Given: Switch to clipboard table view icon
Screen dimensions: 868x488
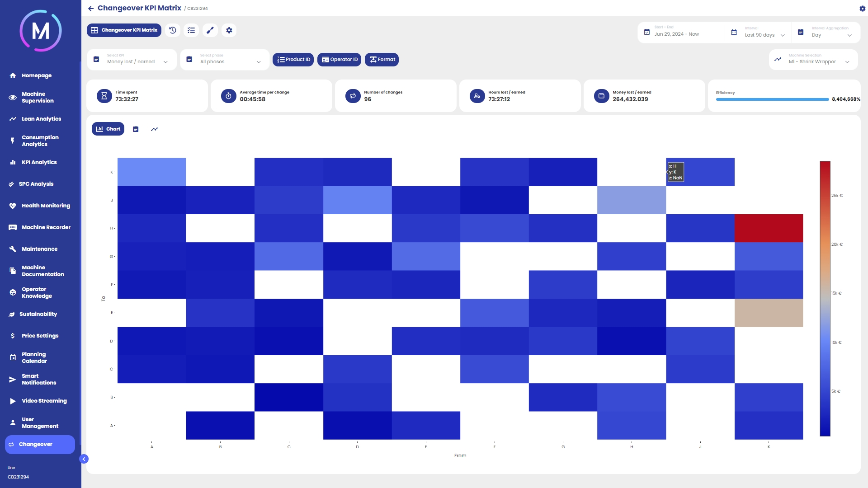Looking at the screenshot, I should [x=136, y=129].
